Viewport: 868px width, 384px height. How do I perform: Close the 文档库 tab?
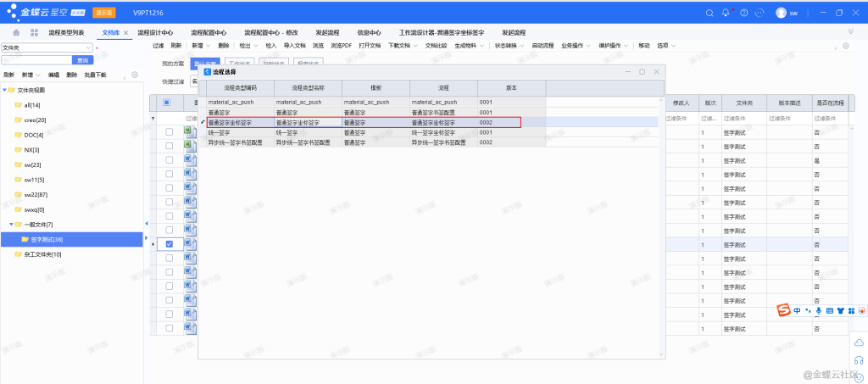(125, 33)
